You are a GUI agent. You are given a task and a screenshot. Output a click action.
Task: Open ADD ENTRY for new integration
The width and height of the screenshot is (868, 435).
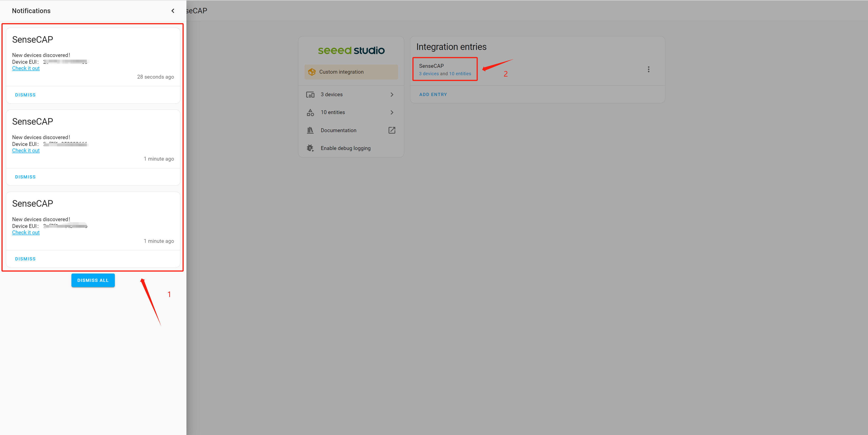(433, 94)
